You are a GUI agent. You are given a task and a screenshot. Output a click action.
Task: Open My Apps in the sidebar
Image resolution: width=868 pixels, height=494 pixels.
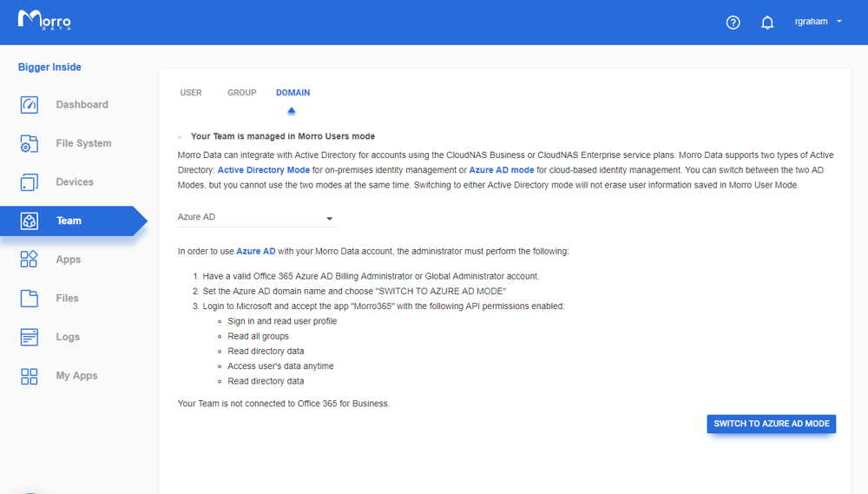(76, 376)
